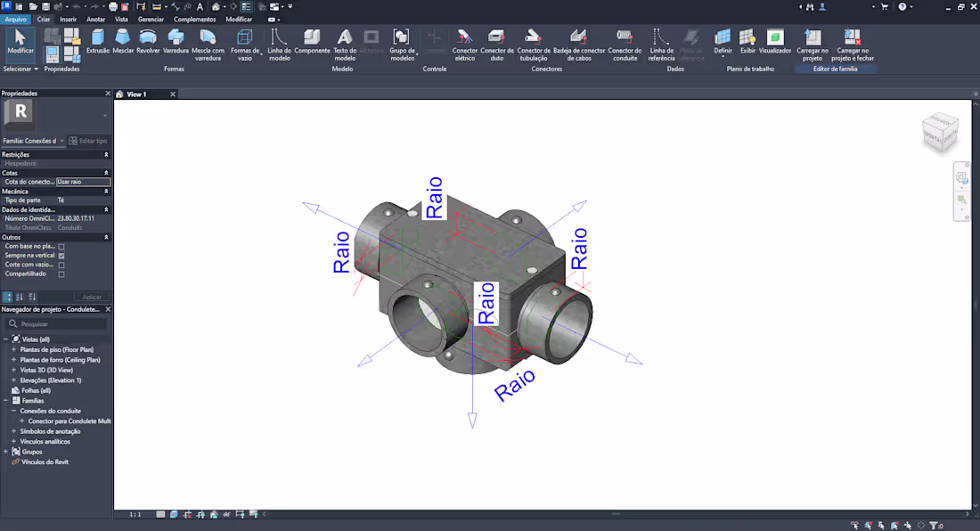This screenshot has width=980, height=531.
Task: Place a Conector de tubulação
Action: pos(534,43)
